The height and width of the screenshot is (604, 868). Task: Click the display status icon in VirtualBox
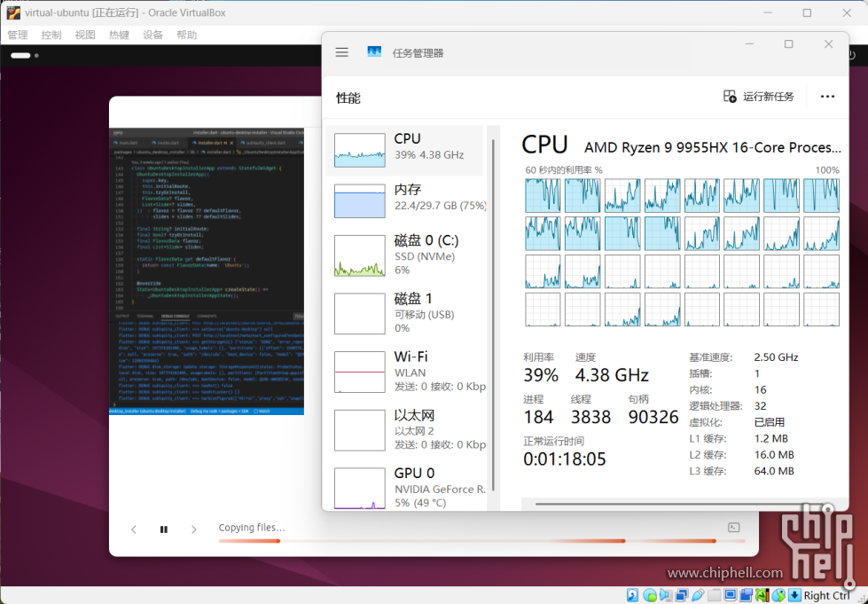(731, 595)
